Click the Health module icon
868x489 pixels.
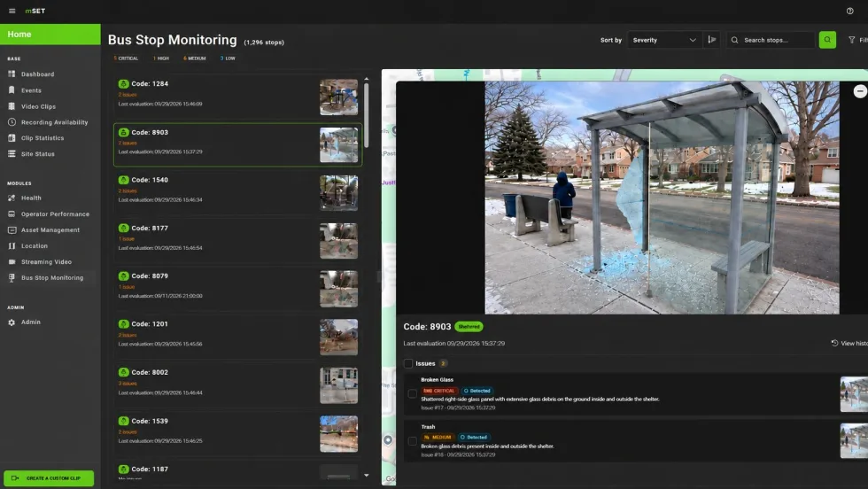pos(12,198)
